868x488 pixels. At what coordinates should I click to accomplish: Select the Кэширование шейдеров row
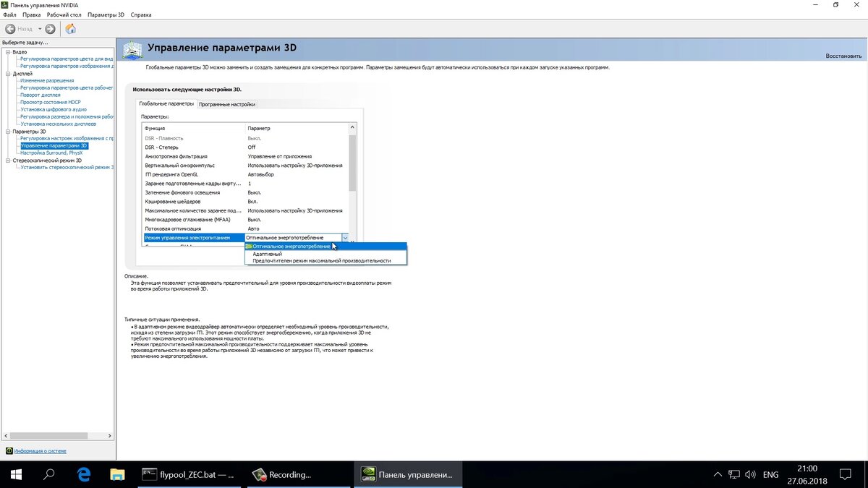pyautogui.click(x=245, y=202)
